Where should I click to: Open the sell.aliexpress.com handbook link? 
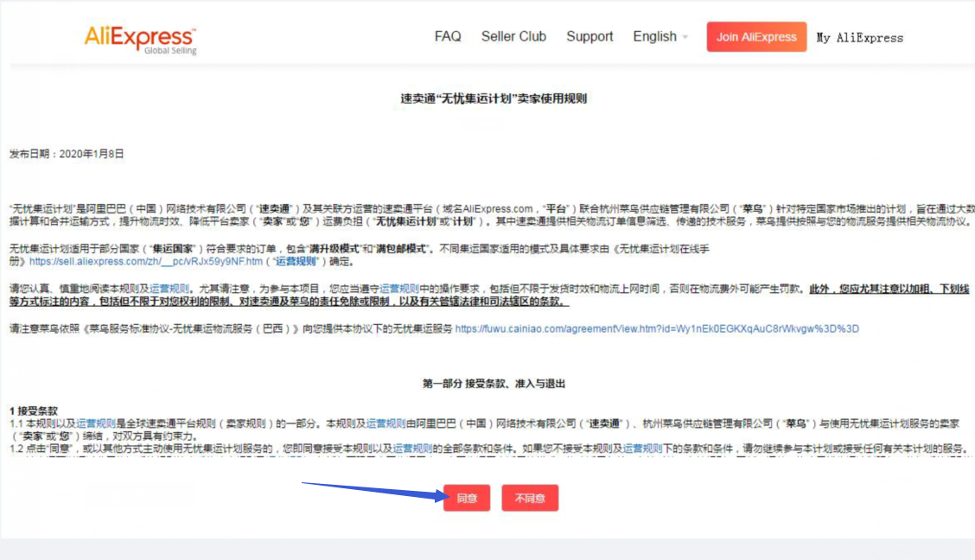pyautogui.click(x=146, y=262)
